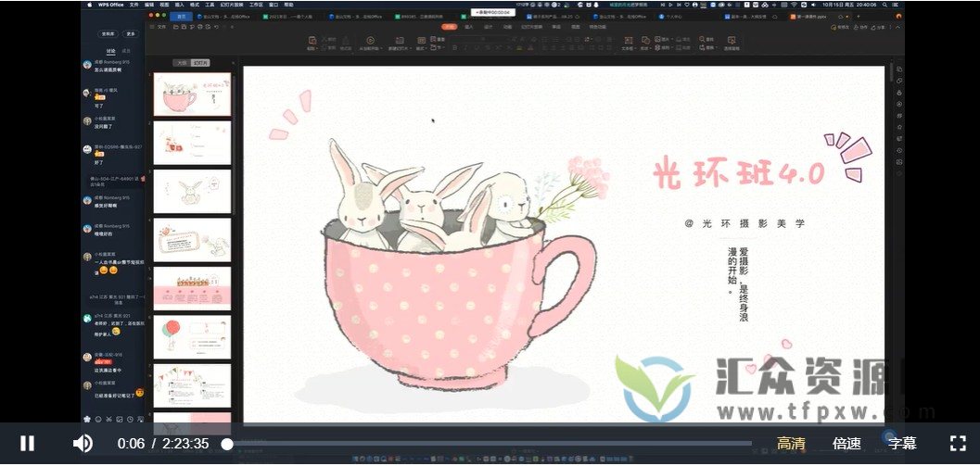The image size is (980, 466).
Task: Click the 资料库 button
Action: (108, 33)
